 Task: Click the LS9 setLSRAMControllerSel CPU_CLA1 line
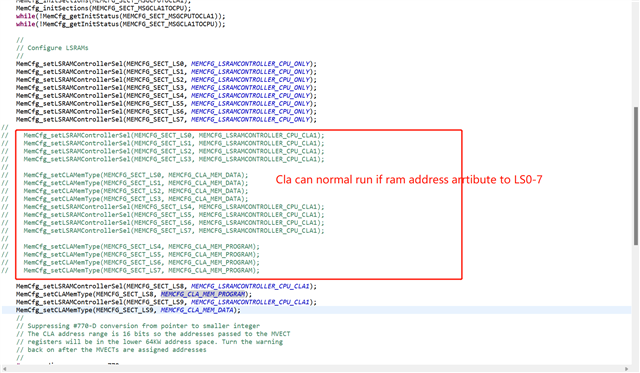click(166, 302)
